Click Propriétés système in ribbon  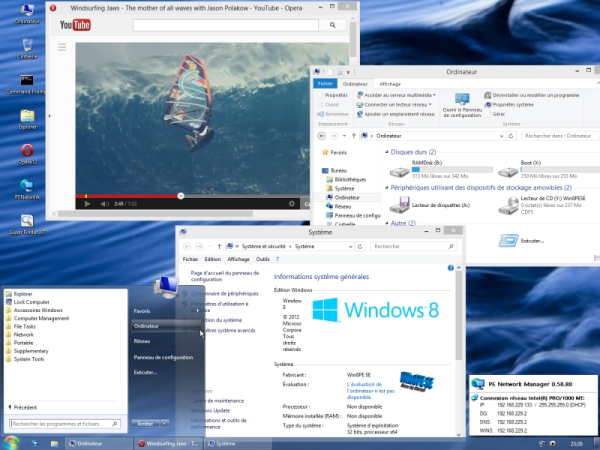point(509,104)
